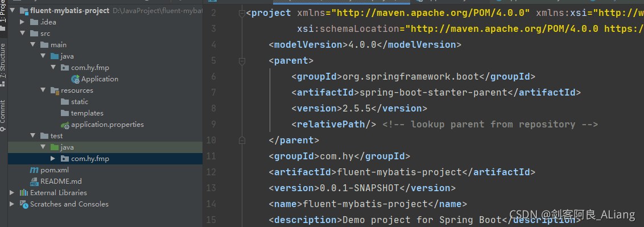Fold the project tag at line 2

(242, 13)
